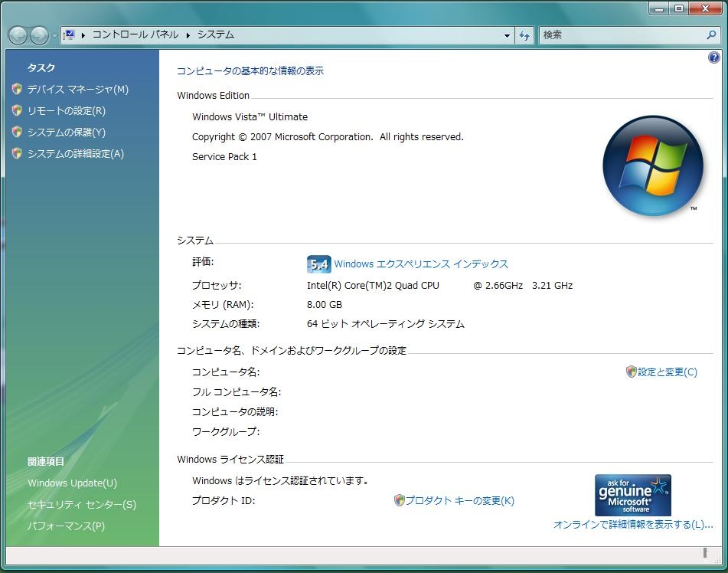This screenshot has height=573, width=728.
Task: Click the 5.4 experience index score badge
Action: tap(319, 264)
